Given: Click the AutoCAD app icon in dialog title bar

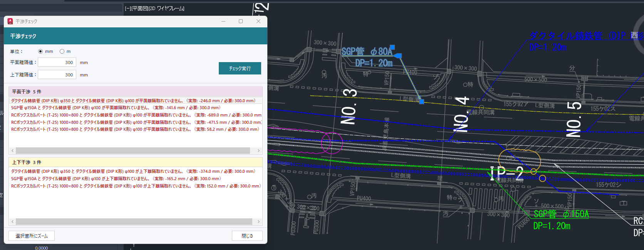Looking at the screenshot, I should 10,21.
